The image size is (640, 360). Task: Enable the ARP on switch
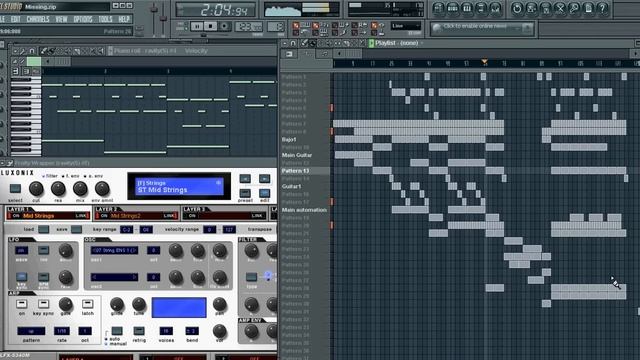click(x=22, y=304)
